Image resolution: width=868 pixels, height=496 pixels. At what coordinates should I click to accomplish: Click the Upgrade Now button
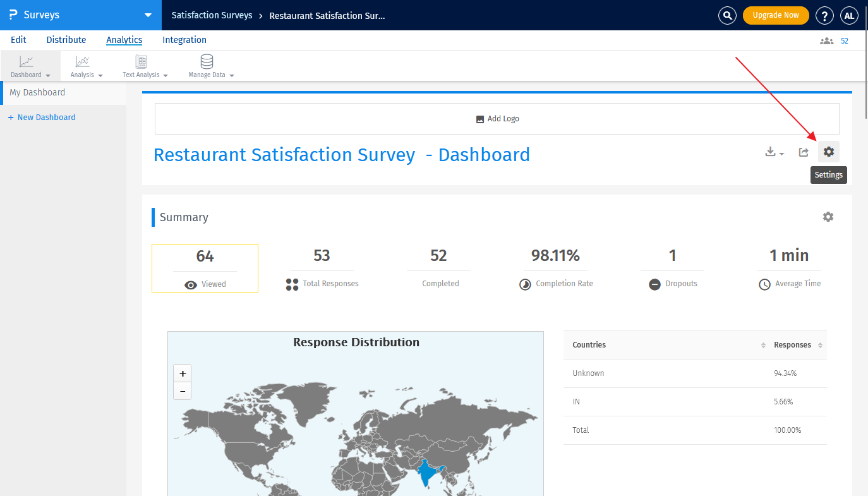click(x=776, y=15)
